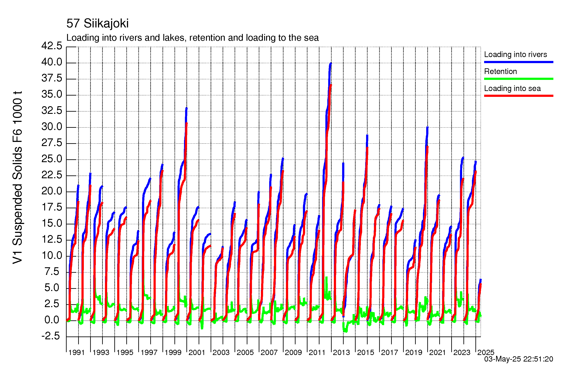Click the x-axis year label 2017
The height and width of the screenshot is (370, 588).
389,353
